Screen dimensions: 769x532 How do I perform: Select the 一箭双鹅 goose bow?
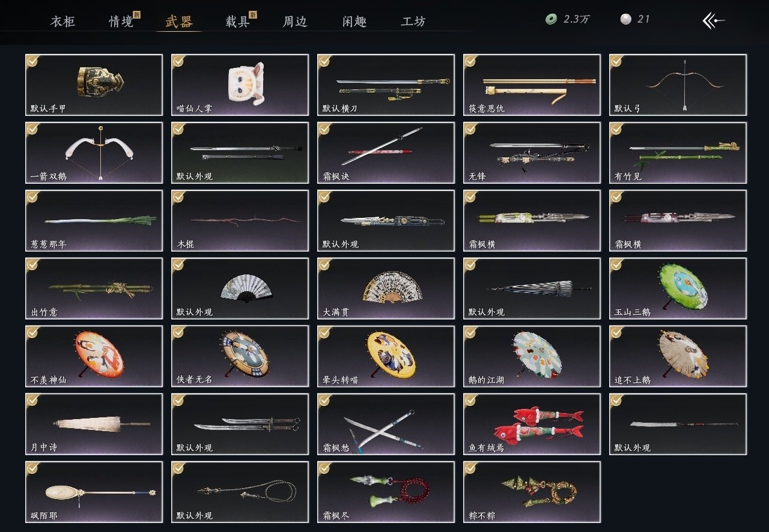pos(94,153)
